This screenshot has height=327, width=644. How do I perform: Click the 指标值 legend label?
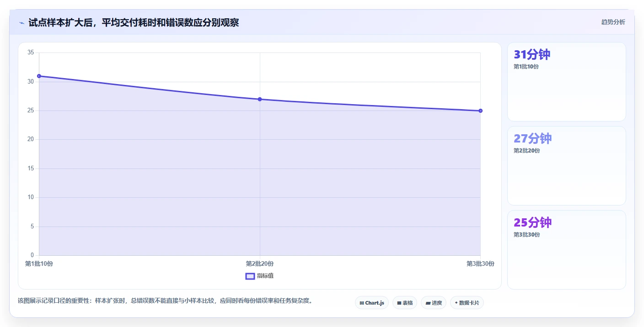(x=265, y=276)
